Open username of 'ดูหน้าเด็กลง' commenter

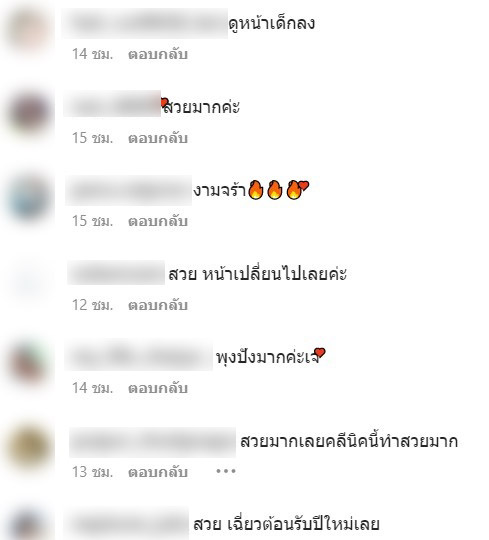(x=145, y=23)
